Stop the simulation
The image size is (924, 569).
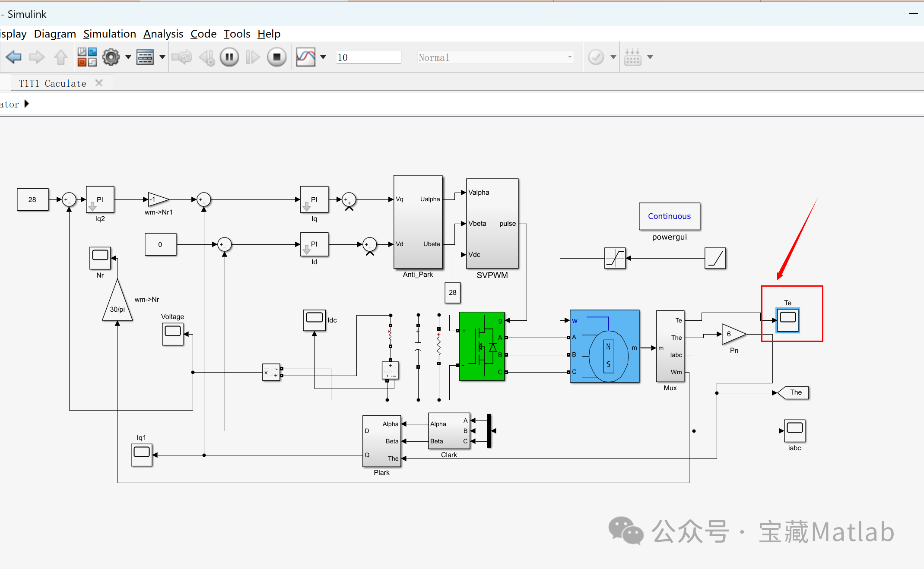(x=277, y=57)
